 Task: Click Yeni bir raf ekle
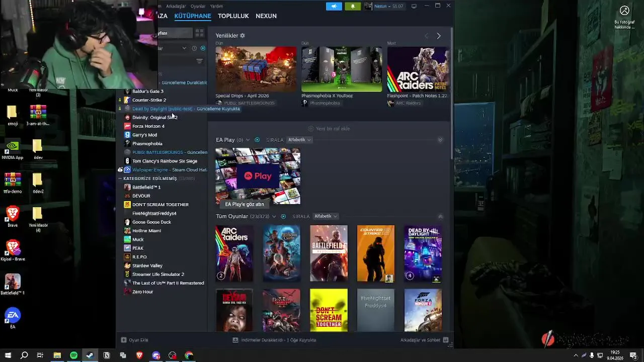click(329, 129)
